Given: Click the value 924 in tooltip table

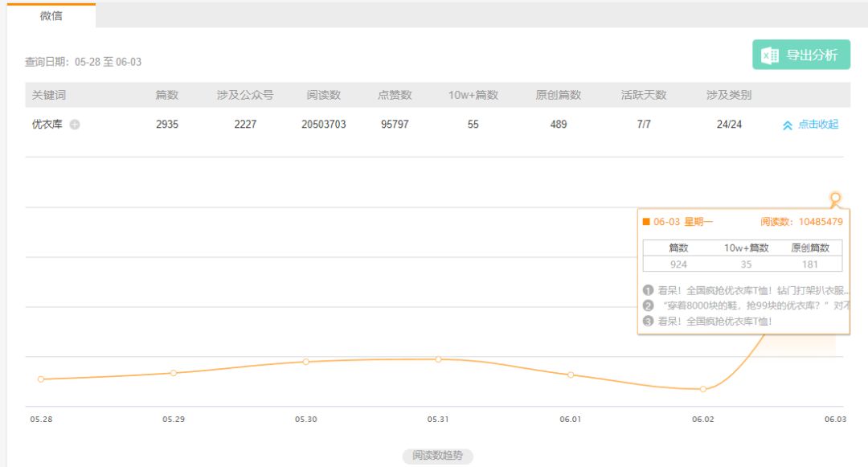Looking at the screenshot, I should (x=678, y=264).
